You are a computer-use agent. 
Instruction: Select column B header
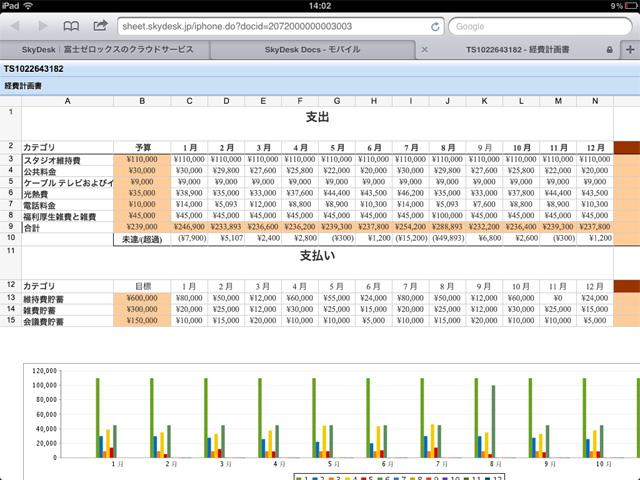[142, 101]
